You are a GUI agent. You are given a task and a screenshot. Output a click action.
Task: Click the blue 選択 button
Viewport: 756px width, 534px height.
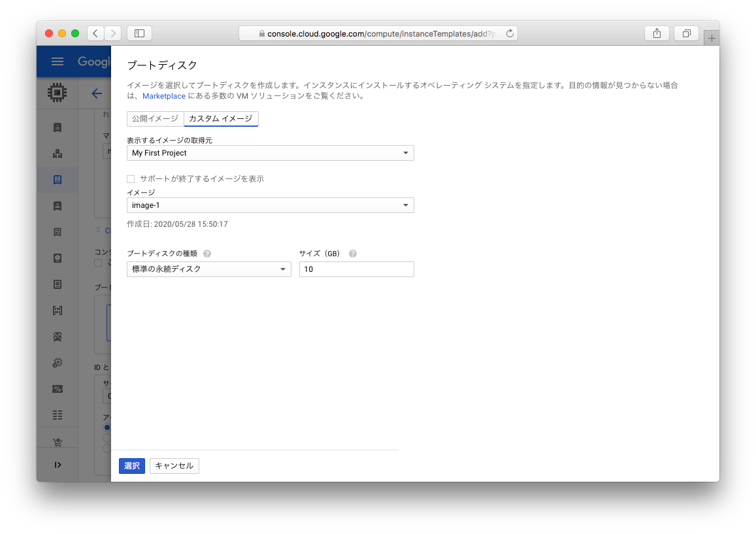coord(131,466)
